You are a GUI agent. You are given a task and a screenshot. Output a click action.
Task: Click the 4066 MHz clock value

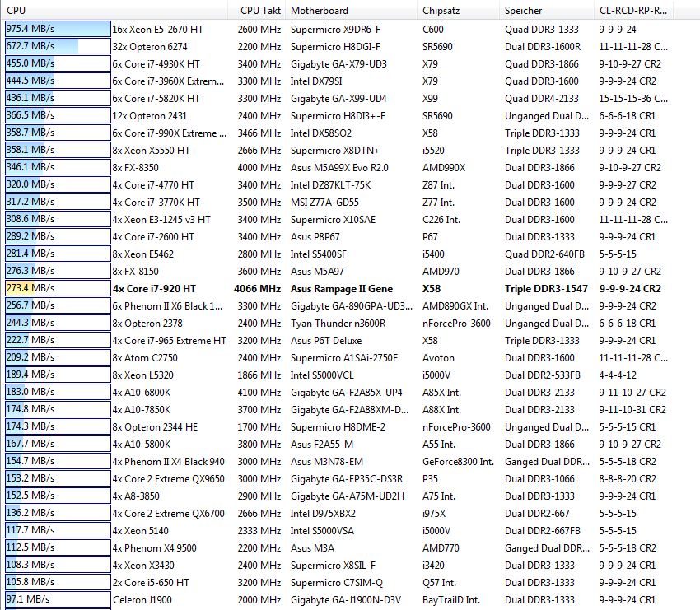click(258, 289)
